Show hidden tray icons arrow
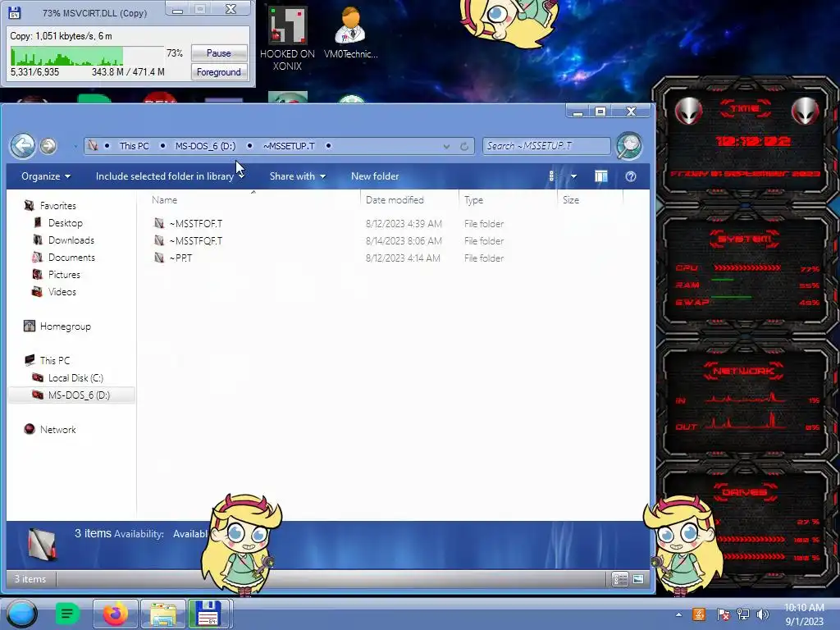Viewport: 840px width, 630px height. [x=678, y=614]
